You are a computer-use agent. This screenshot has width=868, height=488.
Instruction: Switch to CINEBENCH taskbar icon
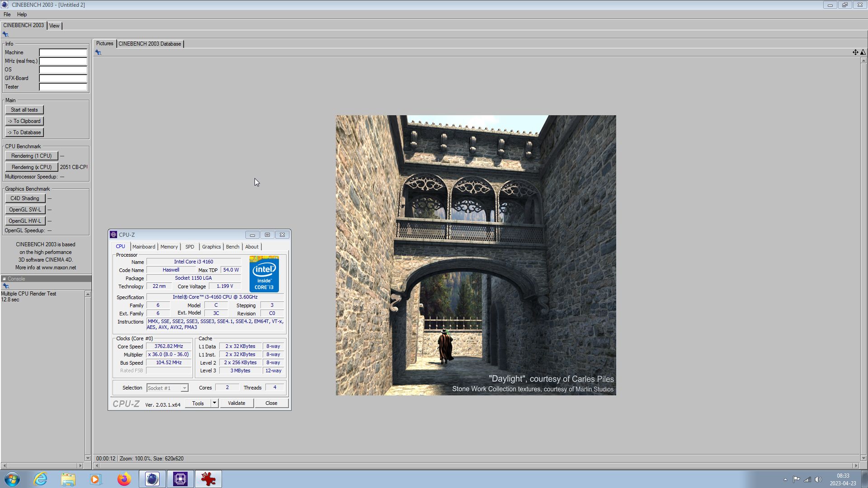[x=152, y=479]
